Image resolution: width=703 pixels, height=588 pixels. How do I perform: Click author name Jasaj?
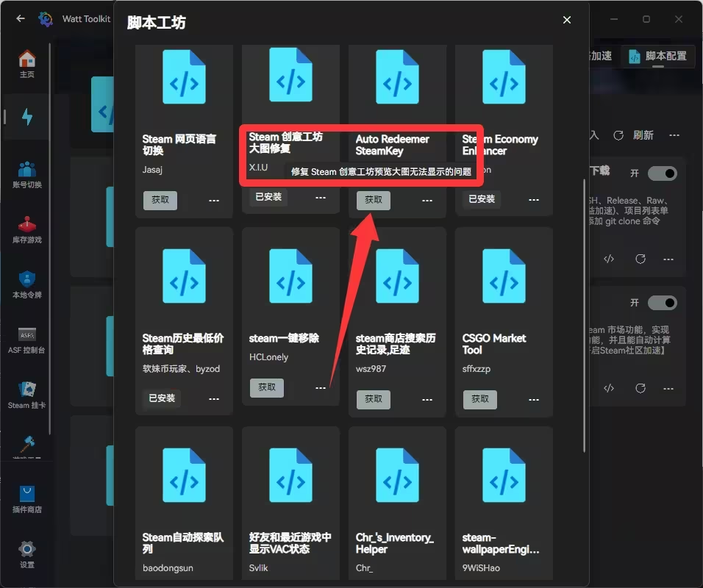coord(152,170)
